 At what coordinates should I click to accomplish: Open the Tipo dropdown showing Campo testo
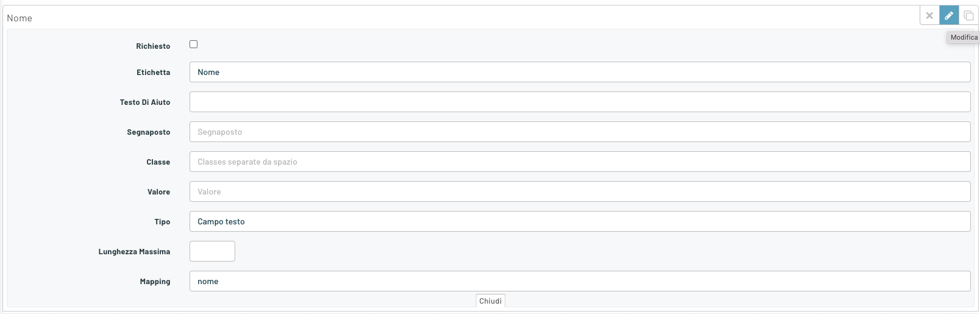(x=580, y=221)
